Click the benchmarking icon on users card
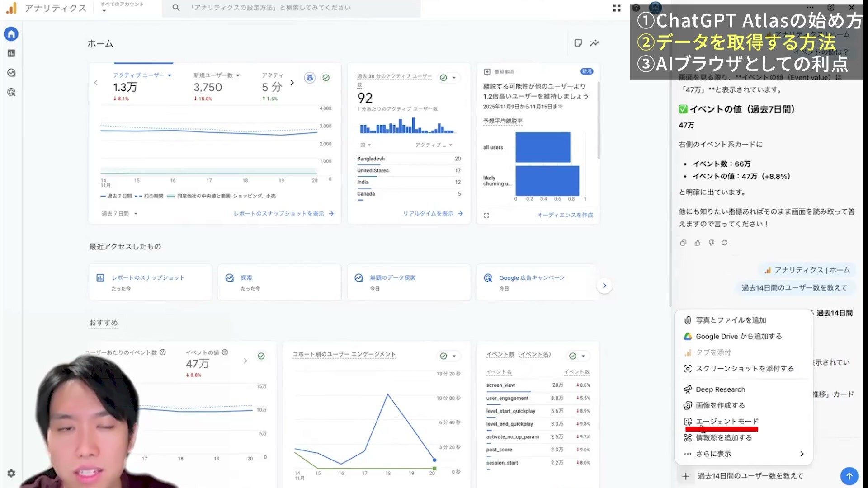868x488 pixels. point(310,78)
